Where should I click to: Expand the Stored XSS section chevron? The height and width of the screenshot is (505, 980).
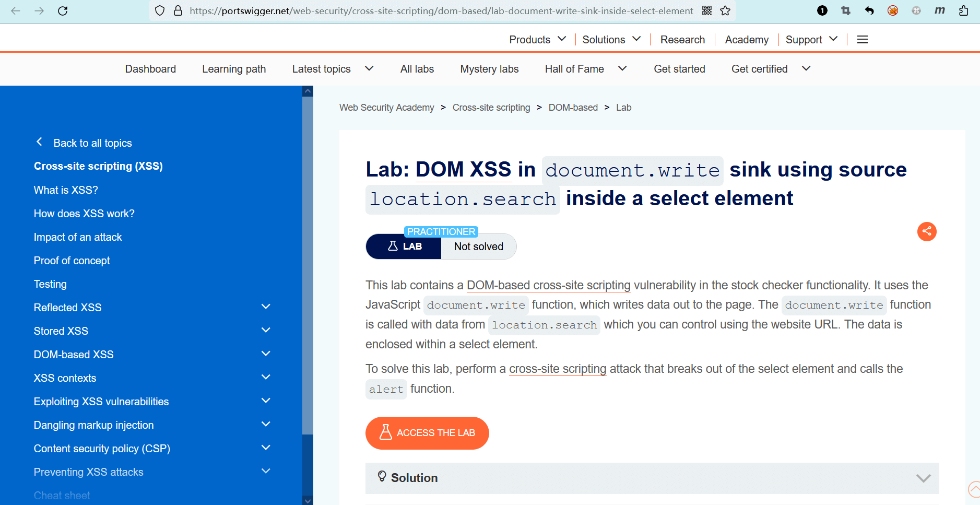tap(266, 331)
